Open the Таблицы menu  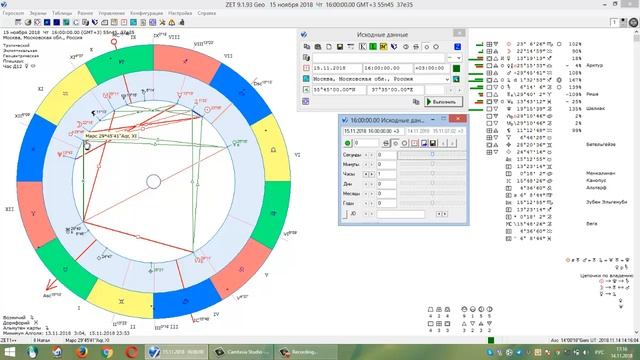pos(62,13)
